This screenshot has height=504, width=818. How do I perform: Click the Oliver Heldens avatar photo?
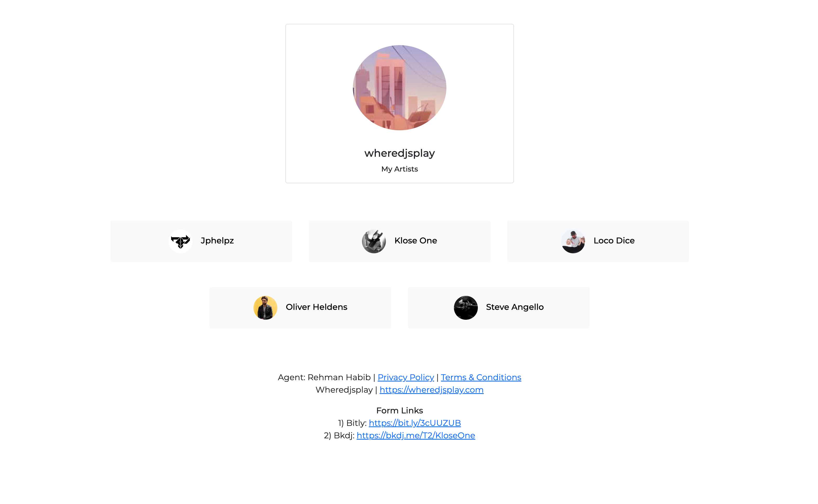pyautogui.click(x=265, y=308)
